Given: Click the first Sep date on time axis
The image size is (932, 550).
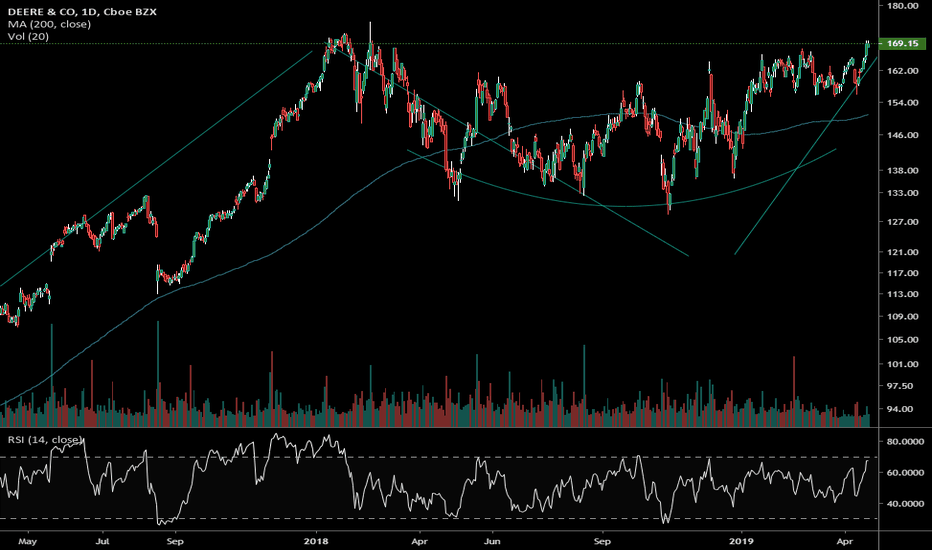Looking at the screenshot, I should 175,542.
